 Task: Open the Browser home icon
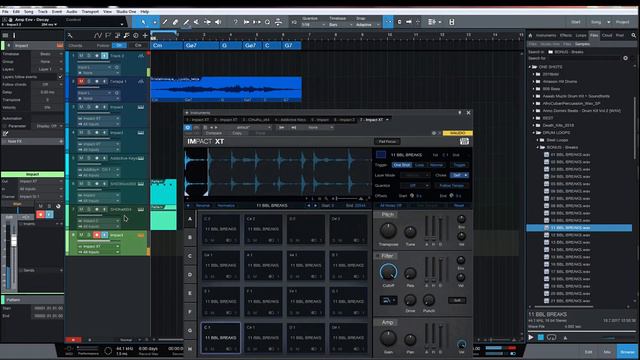click(x=531, y=36)
